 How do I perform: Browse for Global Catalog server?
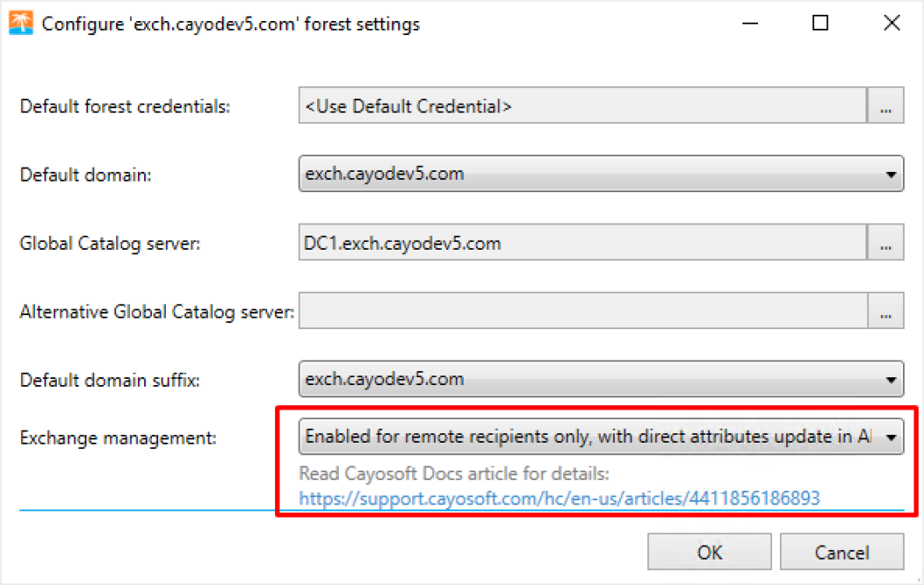[885, 242]
